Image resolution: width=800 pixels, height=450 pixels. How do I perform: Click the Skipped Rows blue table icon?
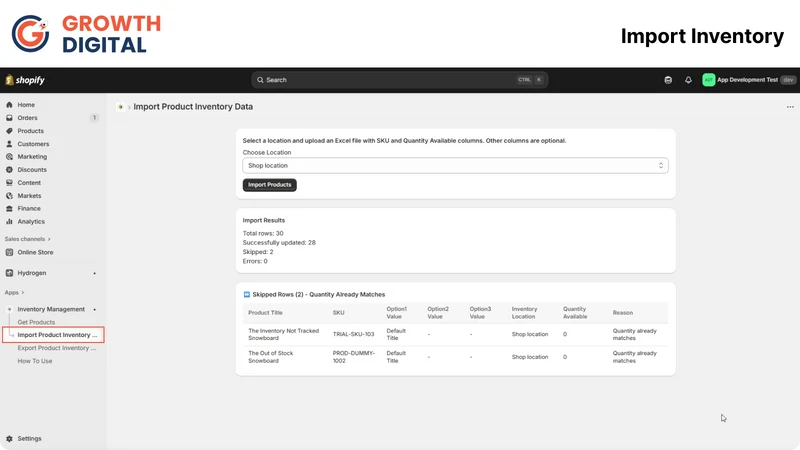pyautogui.click(x=246, y=294)
